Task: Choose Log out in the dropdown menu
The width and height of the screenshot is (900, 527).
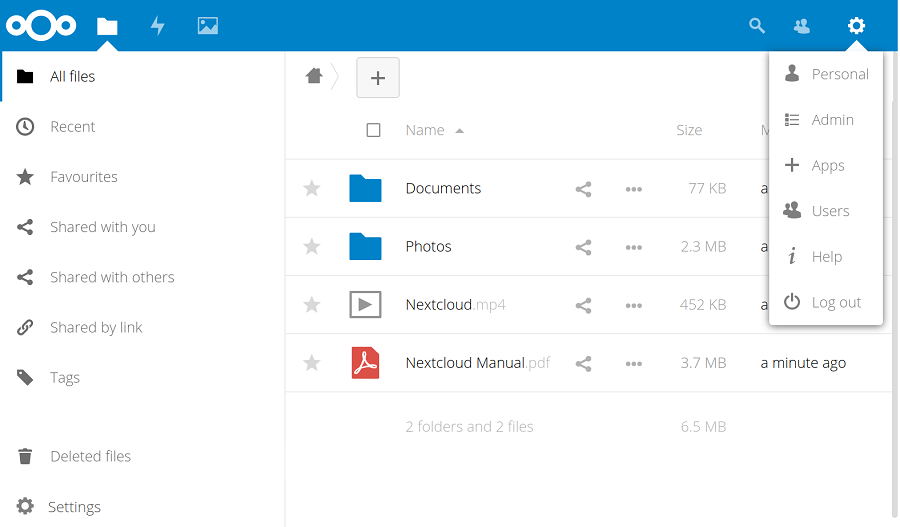Action: (835, 303)
